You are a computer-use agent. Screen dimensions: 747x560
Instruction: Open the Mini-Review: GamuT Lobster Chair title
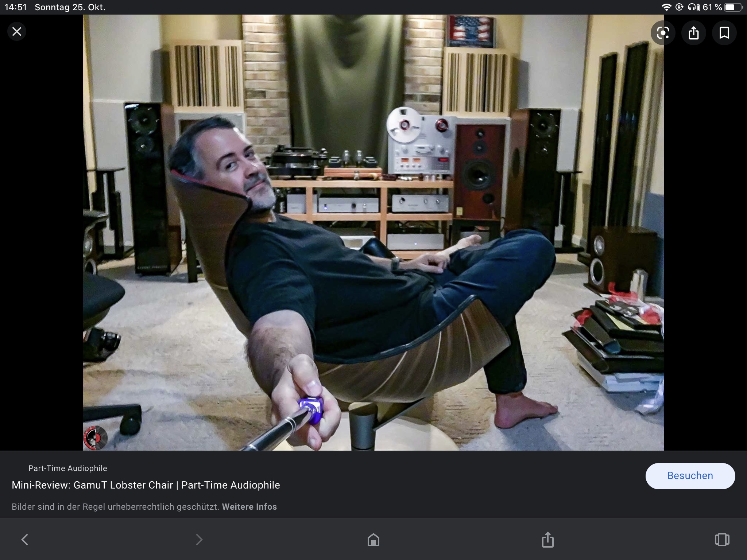[146, 485]
